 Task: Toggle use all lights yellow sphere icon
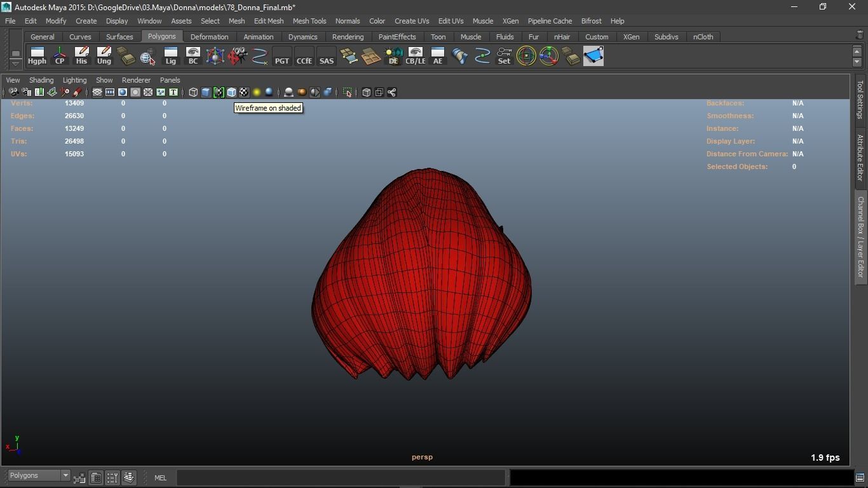pos(257,93)
